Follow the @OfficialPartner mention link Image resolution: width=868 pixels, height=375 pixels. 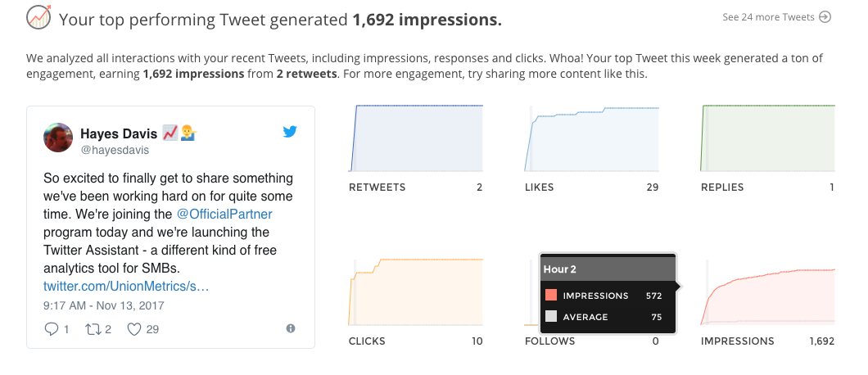[x=224, y=214]
